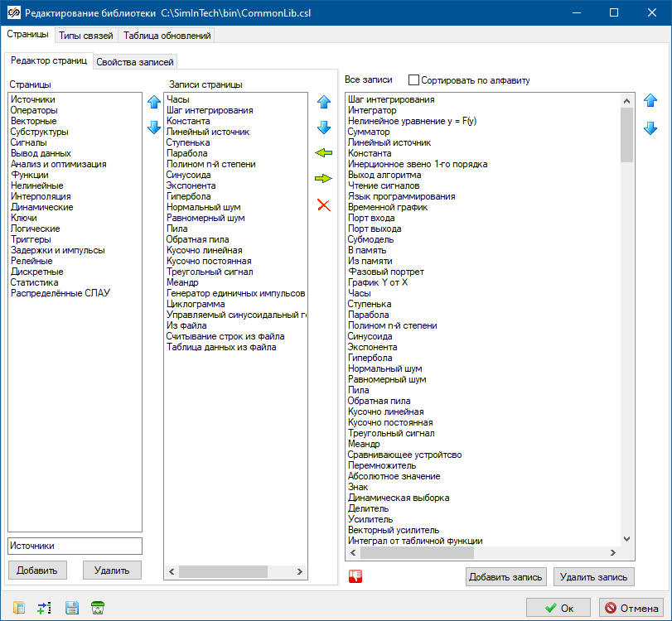Click the down arrow beside the Страницы list
This screenshot has height=621, width=672.
154,128
